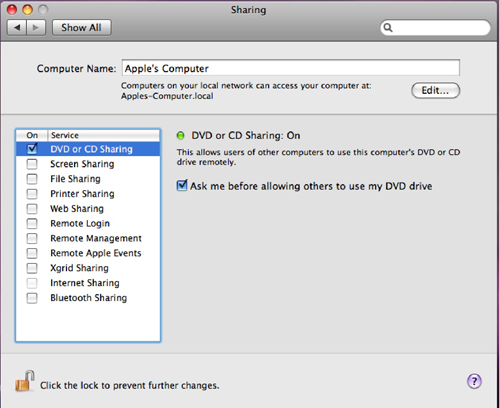The height and width of the screenshot is (408, 500).
Task: Go forward with the right arrow button
Action: coord(36,27)
